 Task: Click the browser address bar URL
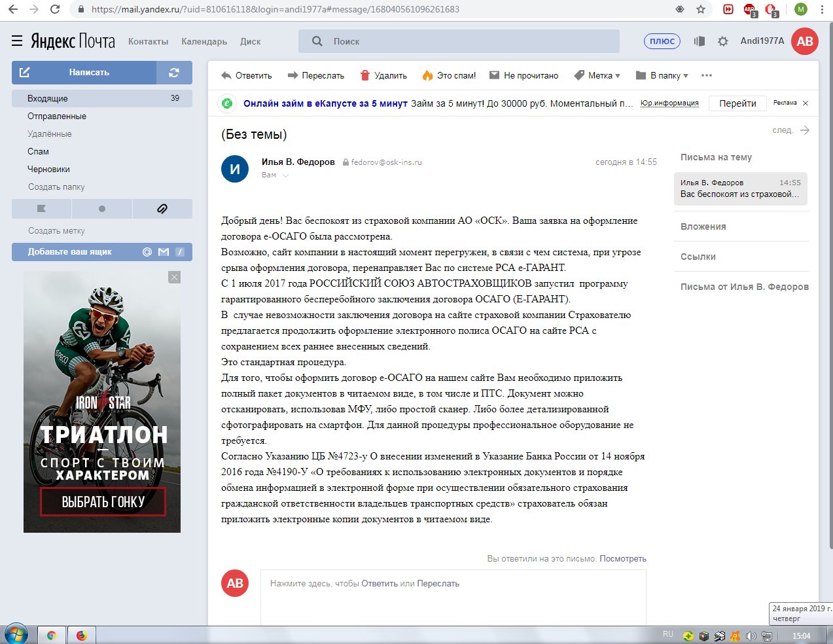point(275,9)
